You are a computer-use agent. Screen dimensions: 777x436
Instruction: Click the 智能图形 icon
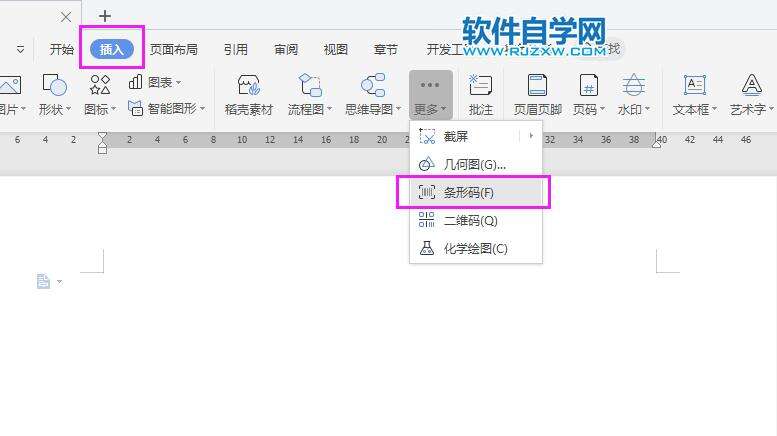pyautogui.click(x=135, y=108)
